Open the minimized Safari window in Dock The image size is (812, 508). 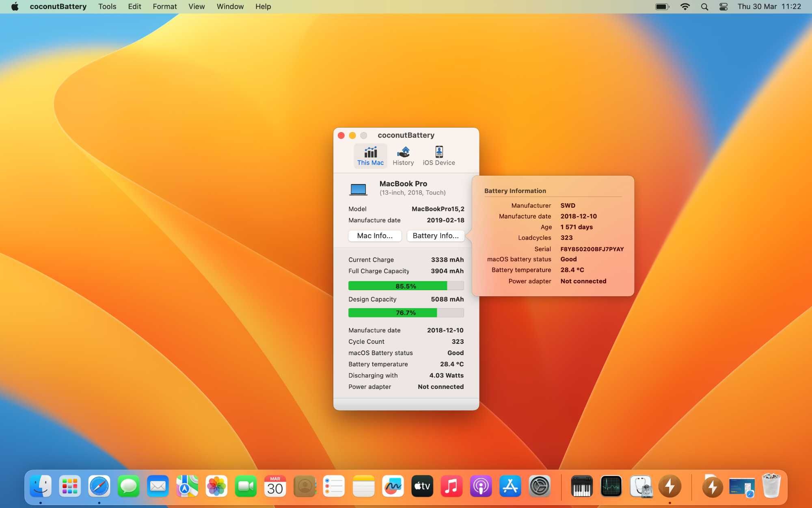[741, 487]
